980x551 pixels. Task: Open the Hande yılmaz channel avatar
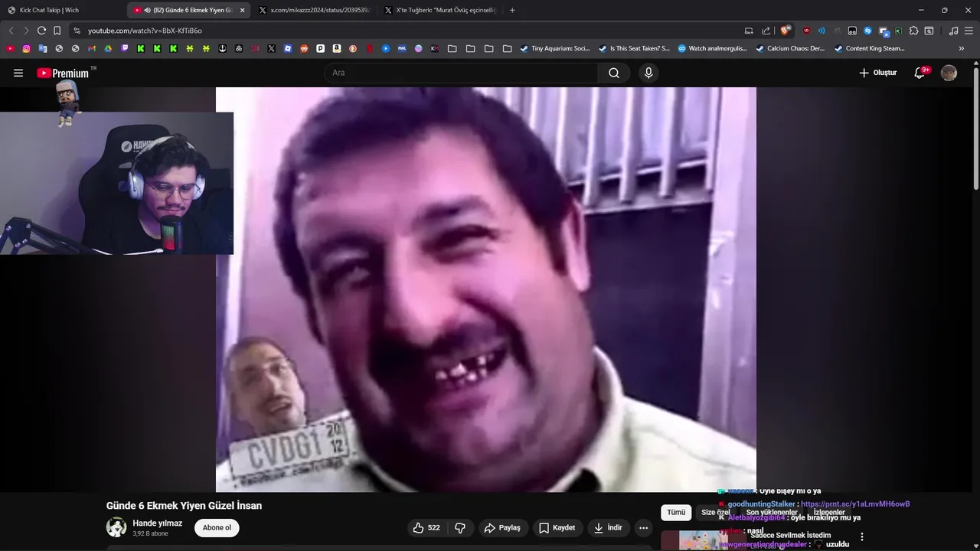click(x=116, y=527)
